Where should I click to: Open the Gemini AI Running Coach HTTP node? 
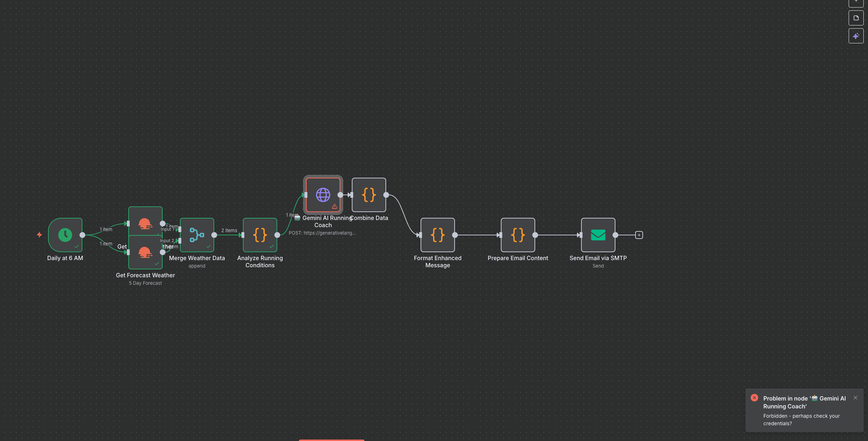[x=322, y=195]
